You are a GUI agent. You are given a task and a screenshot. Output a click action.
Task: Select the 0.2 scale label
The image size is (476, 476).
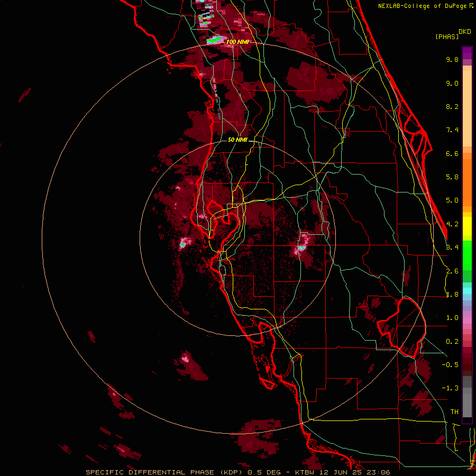(x=452, y=342)
